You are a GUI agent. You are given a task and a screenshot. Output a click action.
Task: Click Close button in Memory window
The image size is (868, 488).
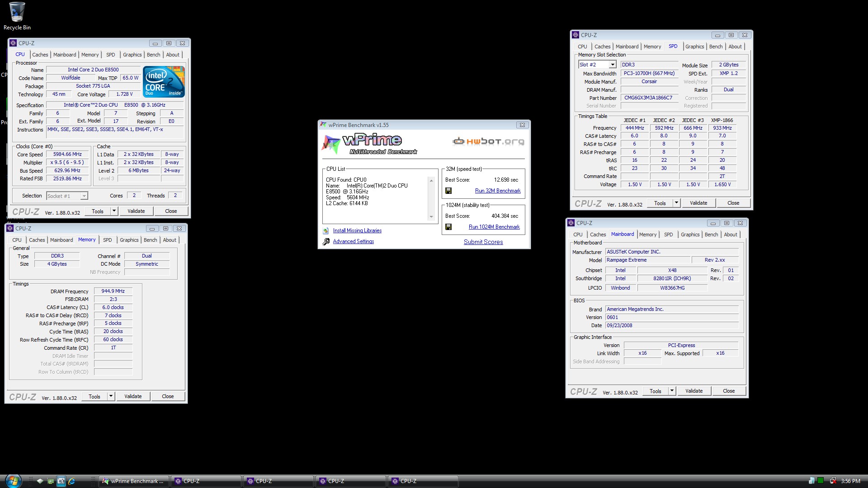(x=168, y=396)
